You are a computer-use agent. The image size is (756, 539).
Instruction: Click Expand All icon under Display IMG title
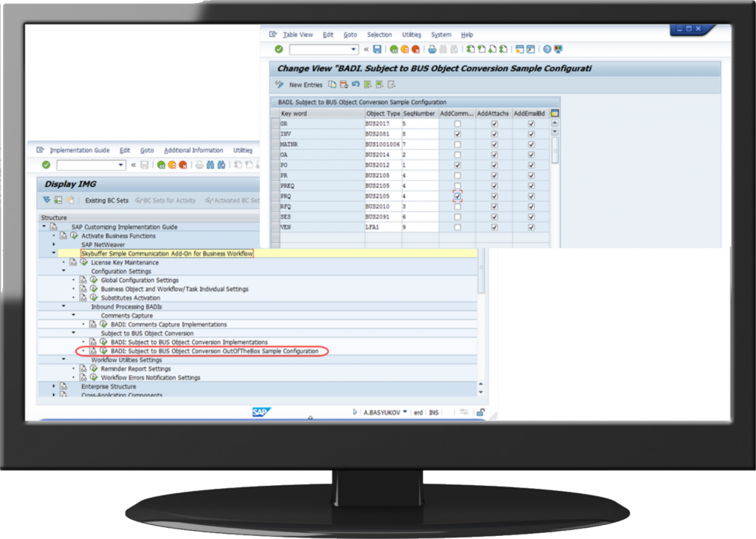(47, 200)
